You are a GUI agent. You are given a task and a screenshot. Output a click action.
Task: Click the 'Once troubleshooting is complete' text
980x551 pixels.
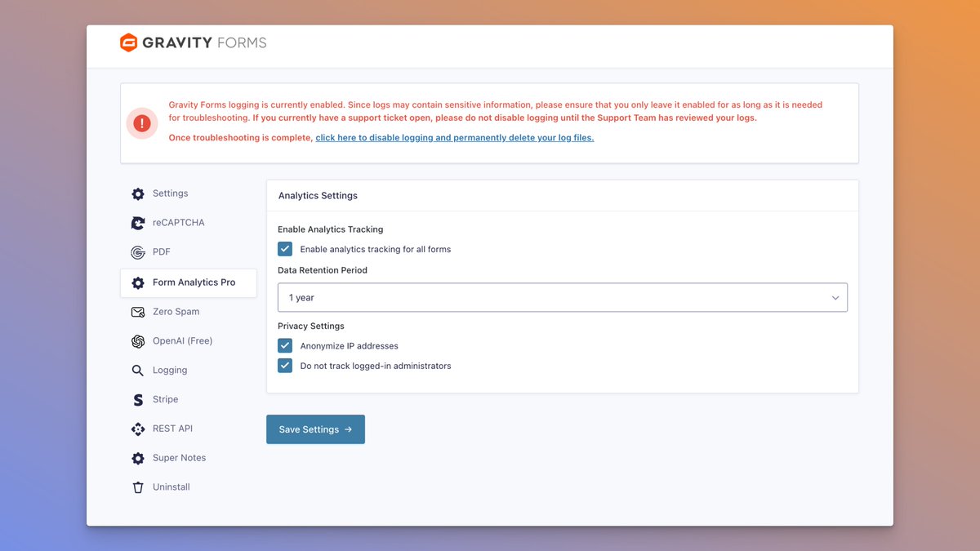tap(241, 138)
